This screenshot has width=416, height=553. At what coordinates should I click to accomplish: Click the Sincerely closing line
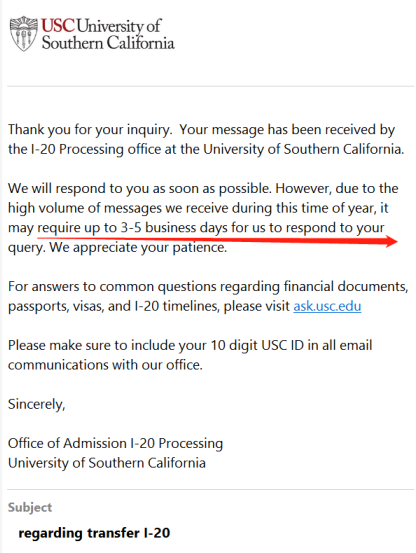pos(37,404)
